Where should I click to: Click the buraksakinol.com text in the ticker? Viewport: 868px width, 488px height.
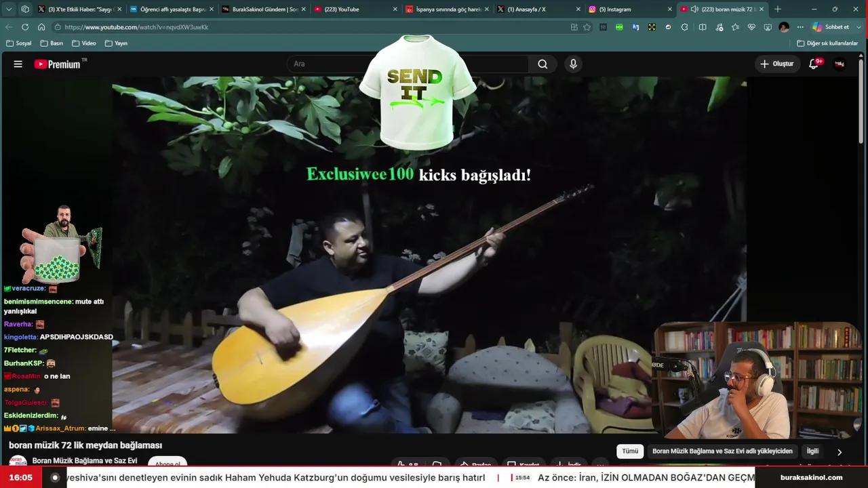[811, 477]
